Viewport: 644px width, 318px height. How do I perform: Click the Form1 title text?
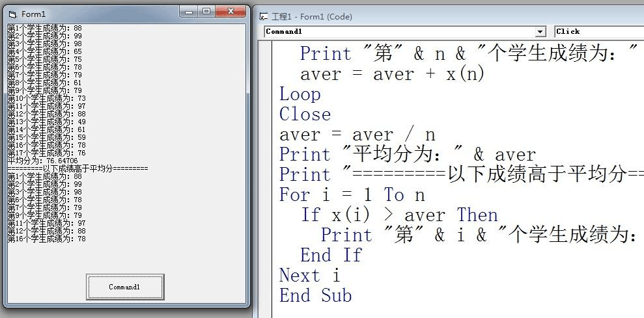click(33, 14)
